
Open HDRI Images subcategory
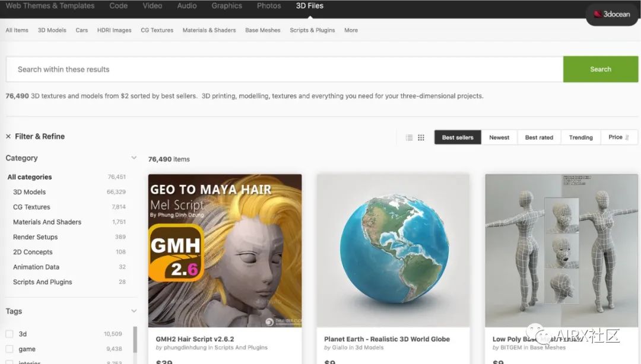point(115,30)
